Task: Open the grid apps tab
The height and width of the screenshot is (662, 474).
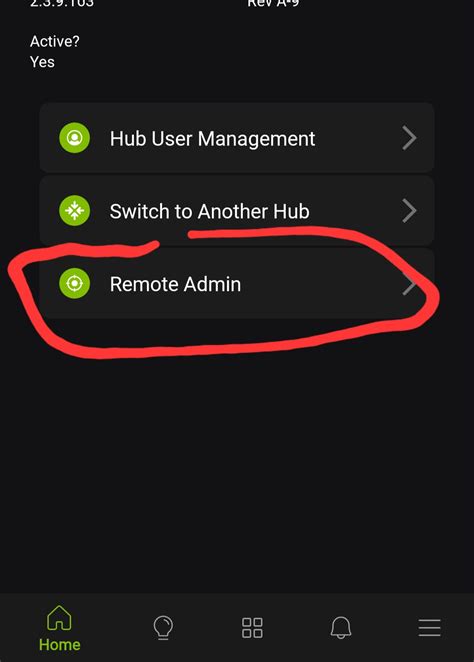Action: [252, 627]
